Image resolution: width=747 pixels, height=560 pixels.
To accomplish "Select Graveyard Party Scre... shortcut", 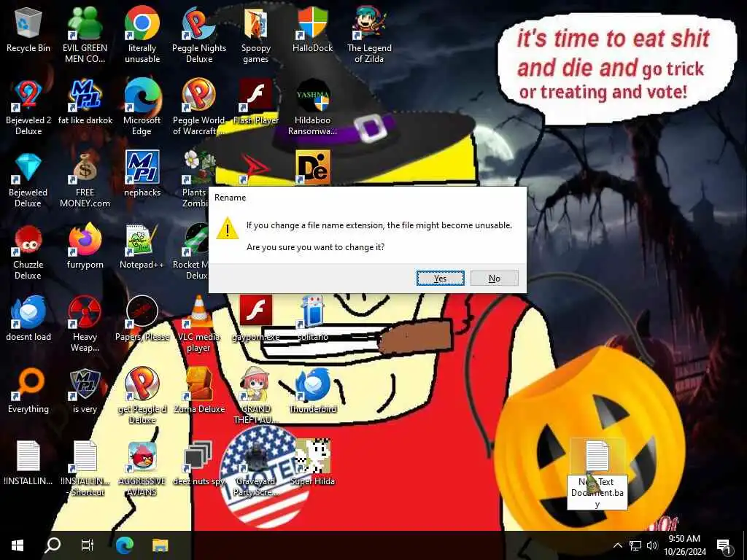I will [x=256, y=469].
